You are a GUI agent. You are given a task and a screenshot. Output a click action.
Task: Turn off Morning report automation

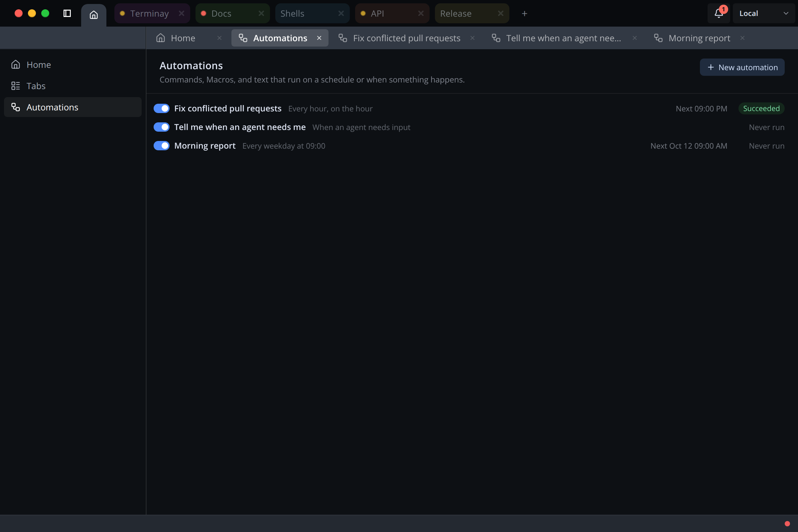(162, 146)
